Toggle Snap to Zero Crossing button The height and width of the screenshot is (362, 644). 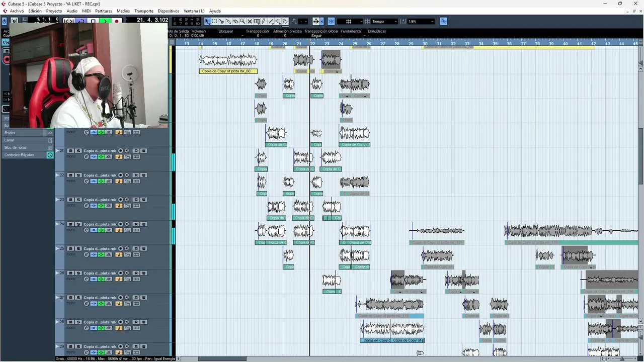(444, 21)
